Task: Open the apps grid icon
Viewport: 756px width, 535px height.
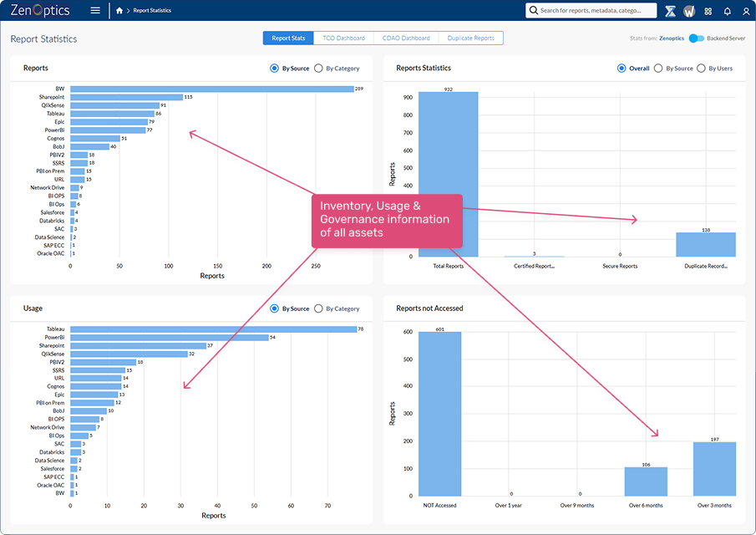Action: tap(708, 11)
